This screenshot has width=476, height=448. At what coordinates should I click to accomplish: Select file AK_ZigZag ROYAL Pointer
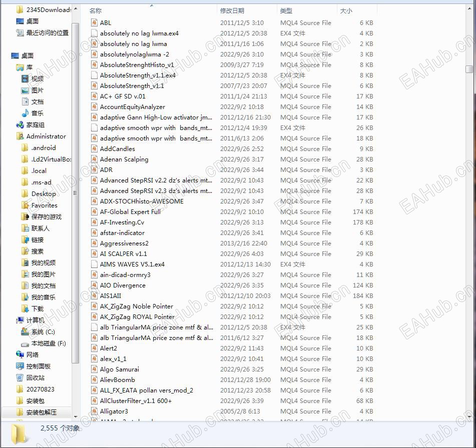137,316
